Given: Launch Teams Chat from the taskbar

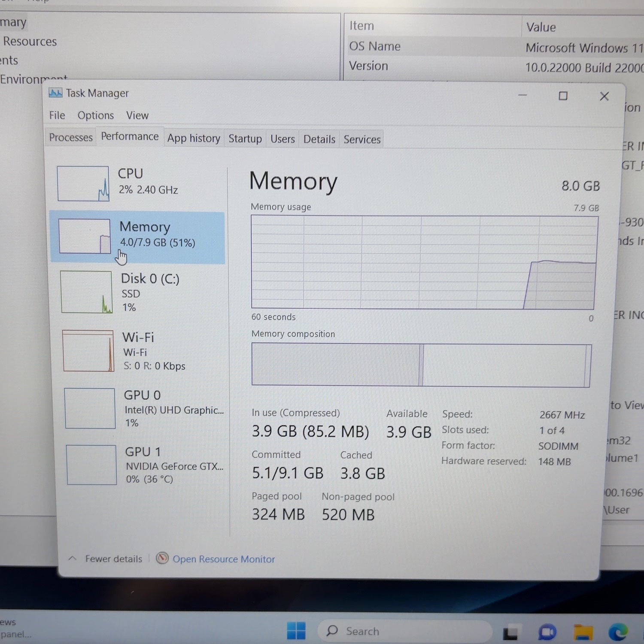Looking at the screenshot, I should coord(547,632).
